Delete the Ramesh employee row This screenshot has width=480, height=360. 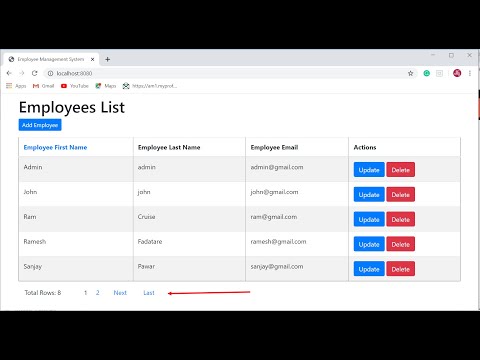(401, 244)
